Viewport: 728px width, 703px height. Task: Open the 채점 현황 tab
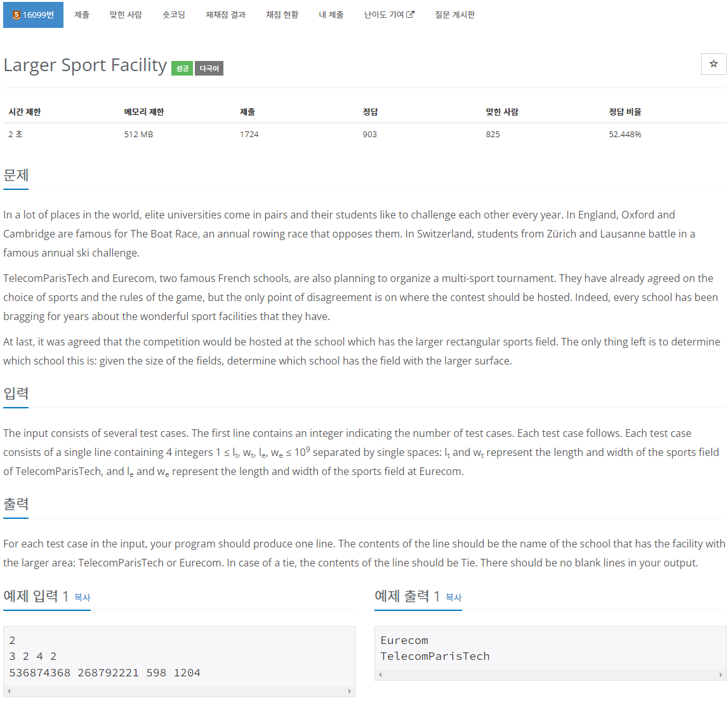coord(282,15)
